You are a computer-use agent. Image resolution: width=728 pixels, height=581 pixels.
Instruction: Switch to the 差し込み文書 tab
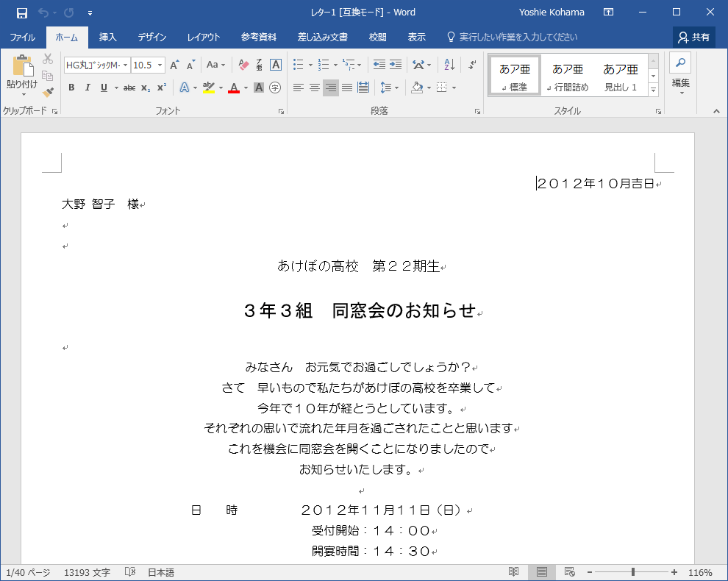(x=323, y=38)
